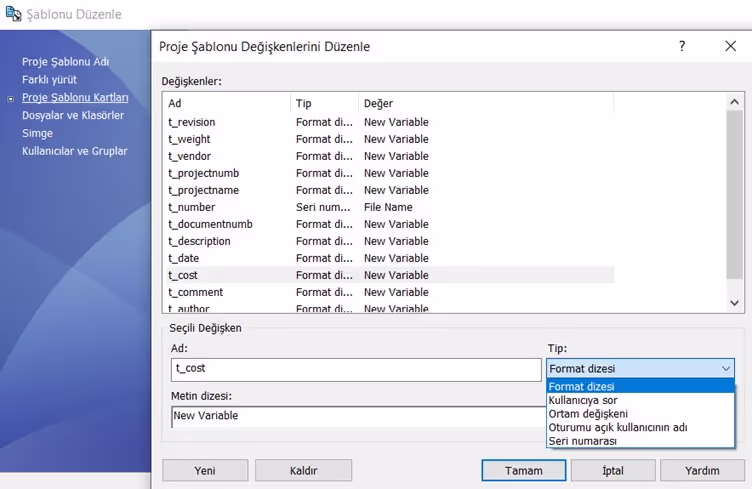Select the t_weight variable row
The image size is (752, 489).
[389, 139]
